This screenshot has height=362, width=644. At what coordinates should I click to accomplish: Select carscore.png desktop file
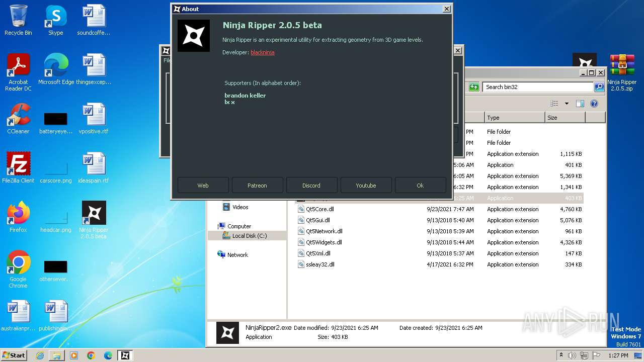(56, 172)
